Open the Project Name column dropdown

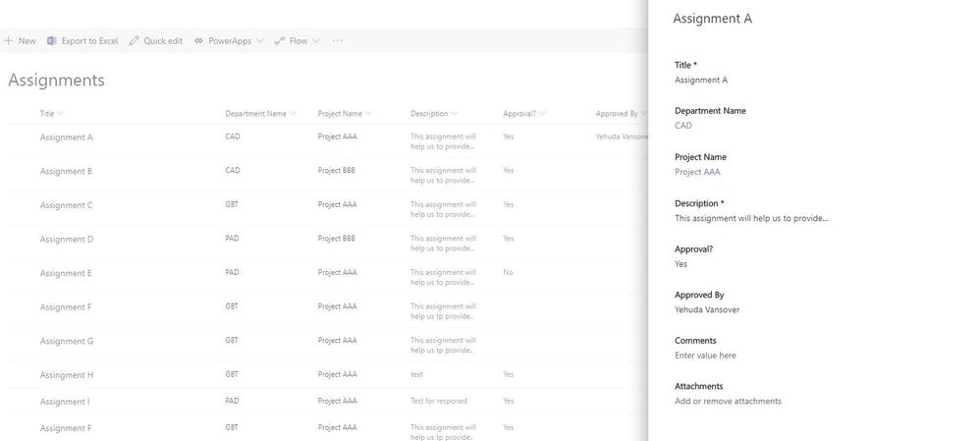(x=368, y=114)
